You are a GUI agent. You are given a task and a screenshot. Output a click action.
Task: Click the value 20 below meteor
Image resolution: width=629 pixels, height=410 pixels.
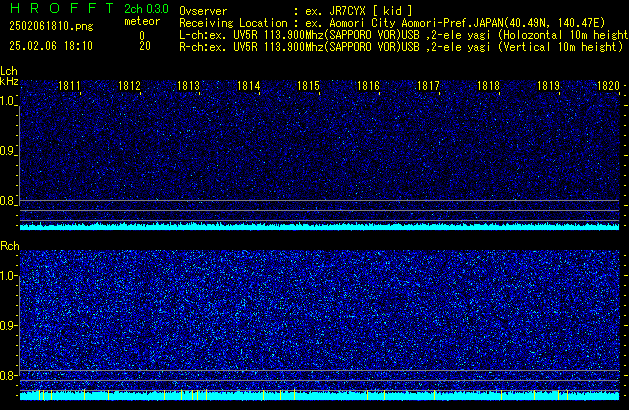coord(145,46)
